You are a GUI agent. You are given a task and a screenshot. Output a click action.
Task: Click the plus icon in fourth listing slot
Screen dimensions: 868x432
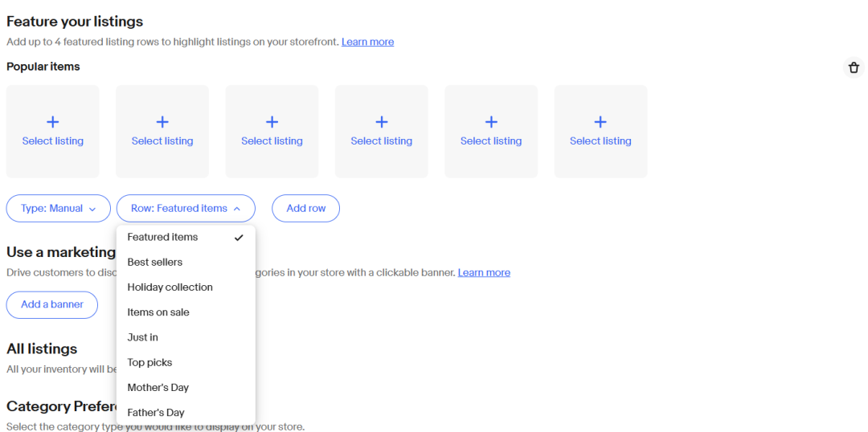[x=382, y=122]
